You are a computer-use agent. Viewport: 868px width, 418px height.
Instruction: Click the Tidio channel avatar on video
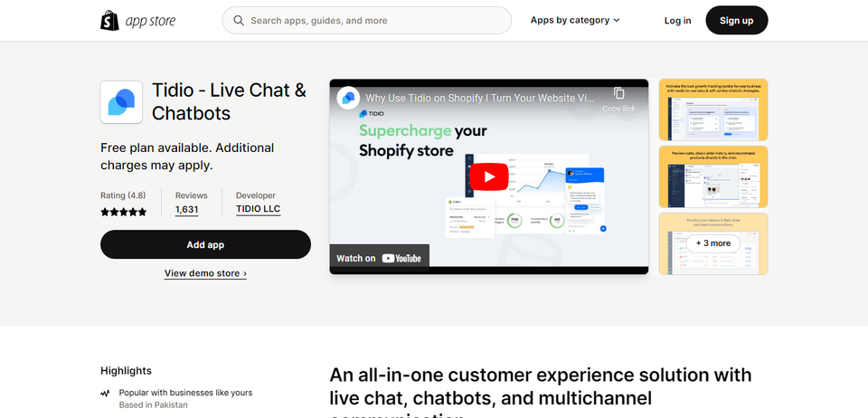[x=348, y=98]
